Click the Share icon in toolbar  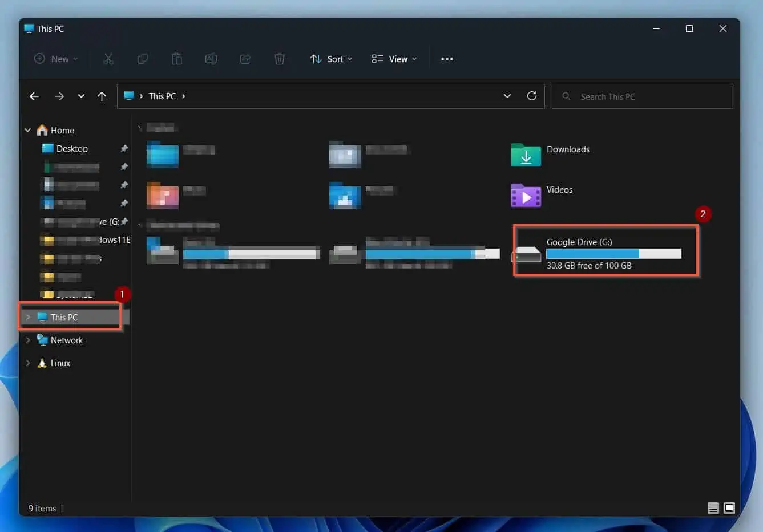click(x=245, y=59)
